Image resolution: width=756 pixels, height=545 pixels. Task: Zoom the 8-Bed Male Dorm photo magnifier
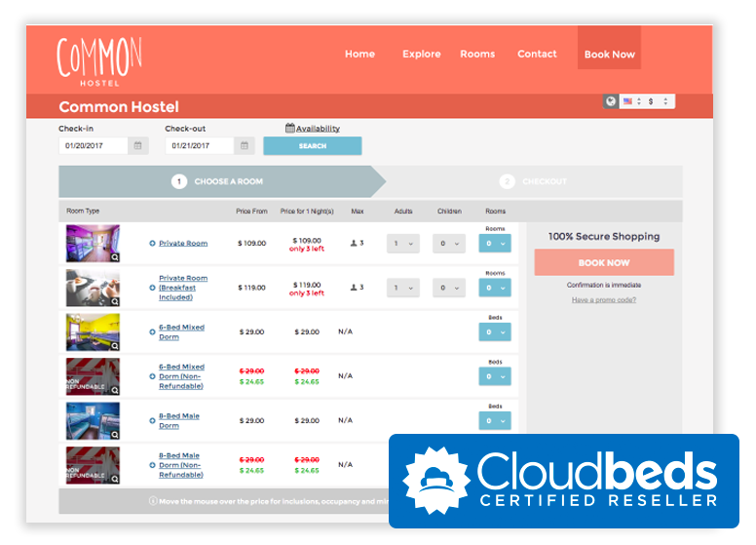pos(115,435)
